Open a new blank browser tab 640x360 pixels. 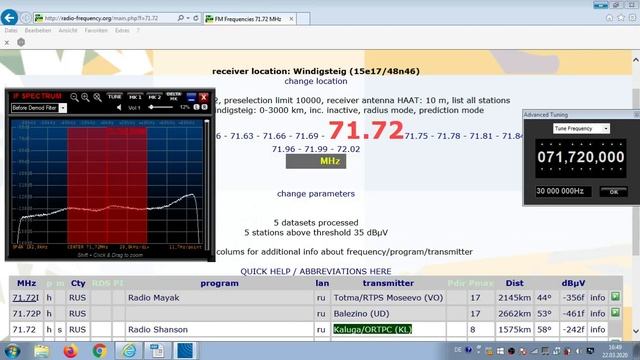pos(303,19)
